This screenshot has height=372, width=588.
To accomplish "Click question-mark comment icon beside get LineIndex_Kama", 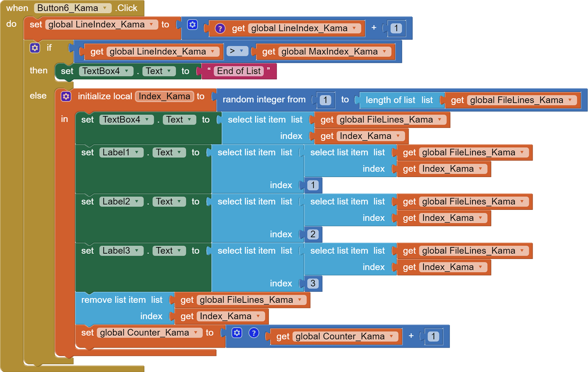I will [x=220, y=29].
